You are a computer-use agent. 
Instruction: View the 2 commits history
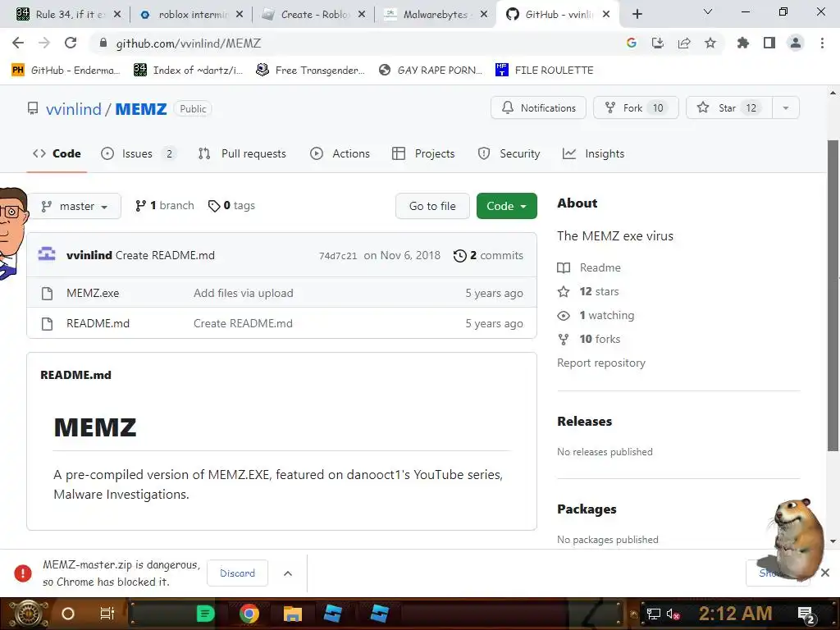point(488,256)
